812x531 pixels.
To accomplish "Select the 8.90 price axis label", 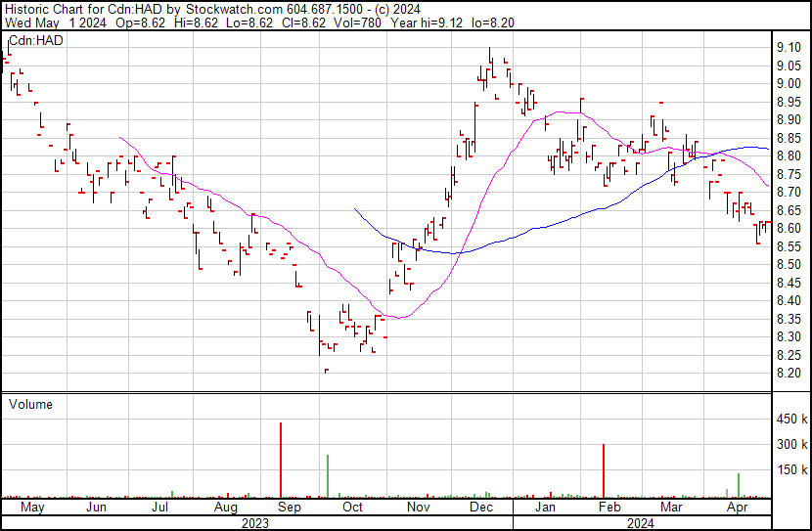I will click(x=789, y=120).
